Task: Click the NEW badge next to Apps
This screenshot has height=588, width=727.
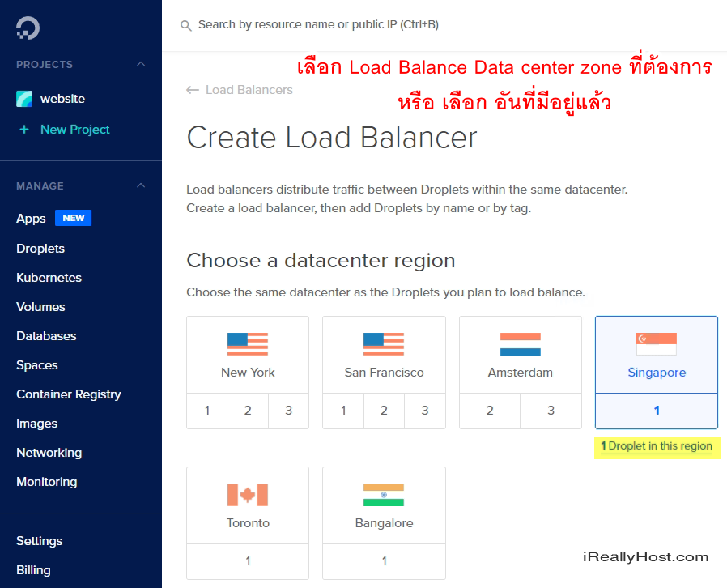Action: (73, 218)
